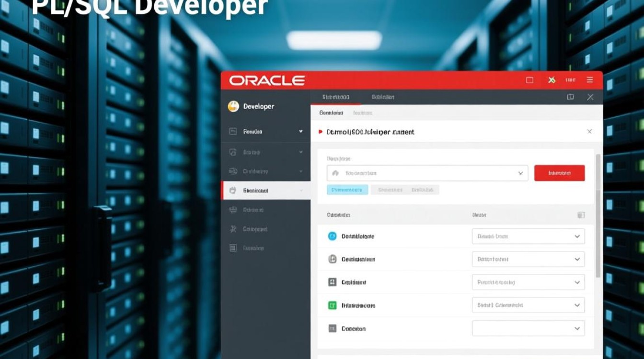The image size is (644, 359).
Task: Click the section title with the red arrow
Action: coord(370,132)
